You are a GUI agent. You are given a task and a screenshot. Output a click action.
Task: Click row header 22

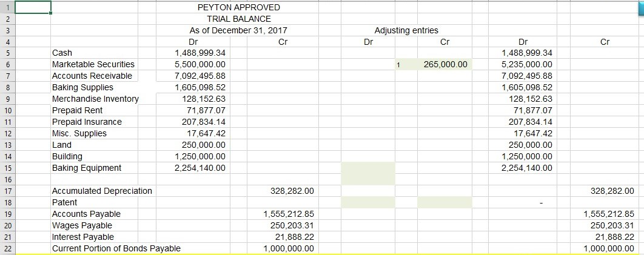7,248
